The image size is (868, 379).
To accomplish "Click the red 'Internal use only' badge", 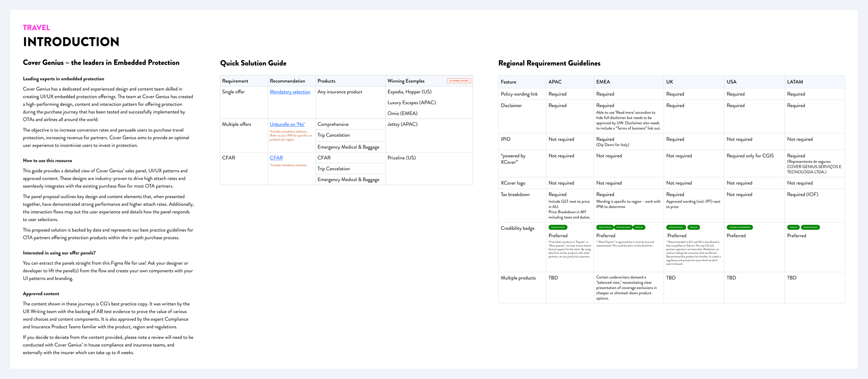I will click(x=459, y=81).
